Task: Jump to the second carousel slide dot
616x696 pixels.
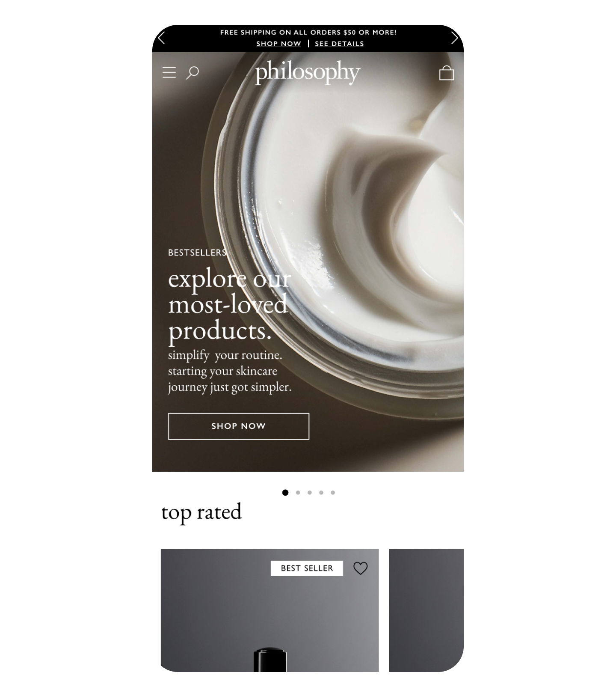Action: (298, 493)
